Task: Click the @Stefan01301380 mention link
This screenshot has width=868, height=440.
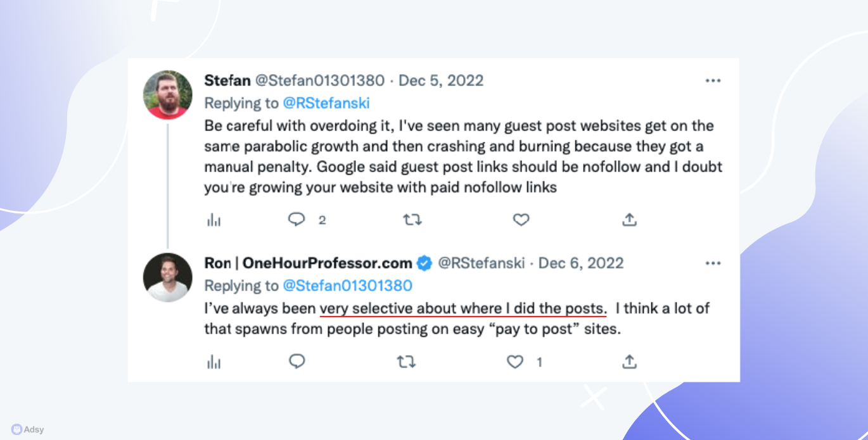Action: point(347,286)
